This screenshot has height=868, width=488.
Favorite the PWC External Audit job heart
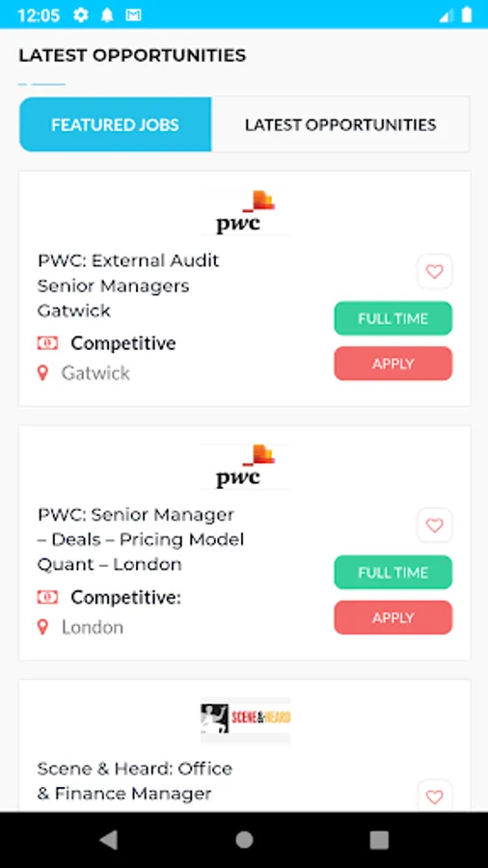(434, 272)
